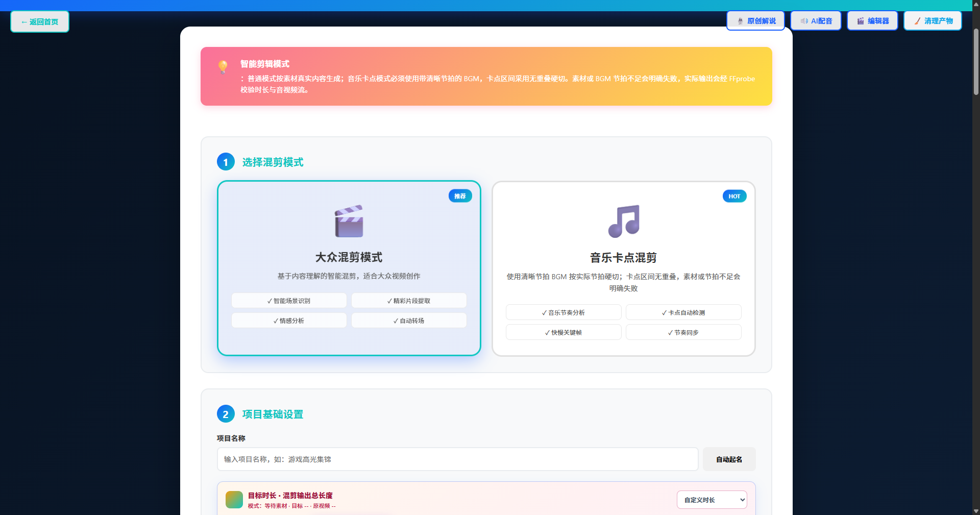
Task: Focus the 项目名称 input field
Action: click(x=457, y=459)
